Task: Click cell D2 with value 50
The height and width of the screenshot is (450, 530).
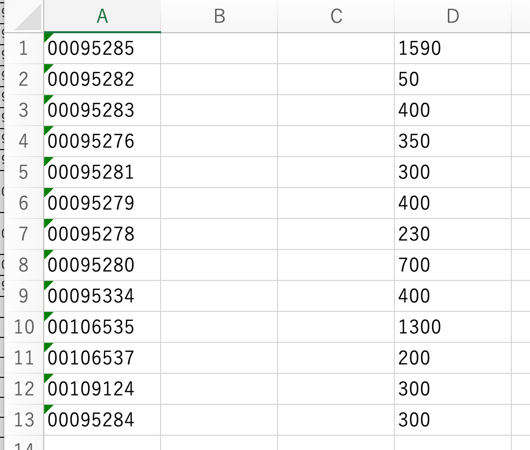Action: [453, 79]
